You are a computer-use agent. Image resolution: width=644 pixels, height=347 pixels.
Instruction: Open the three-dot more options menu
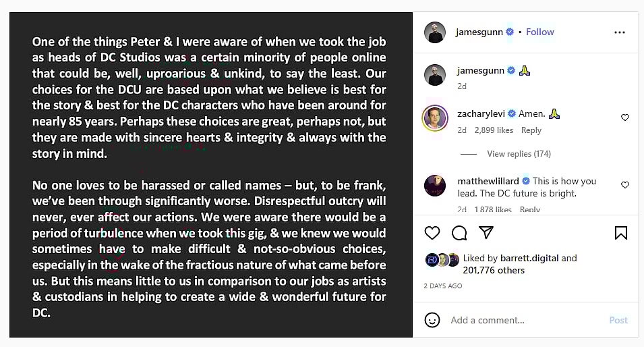(620, 32)
